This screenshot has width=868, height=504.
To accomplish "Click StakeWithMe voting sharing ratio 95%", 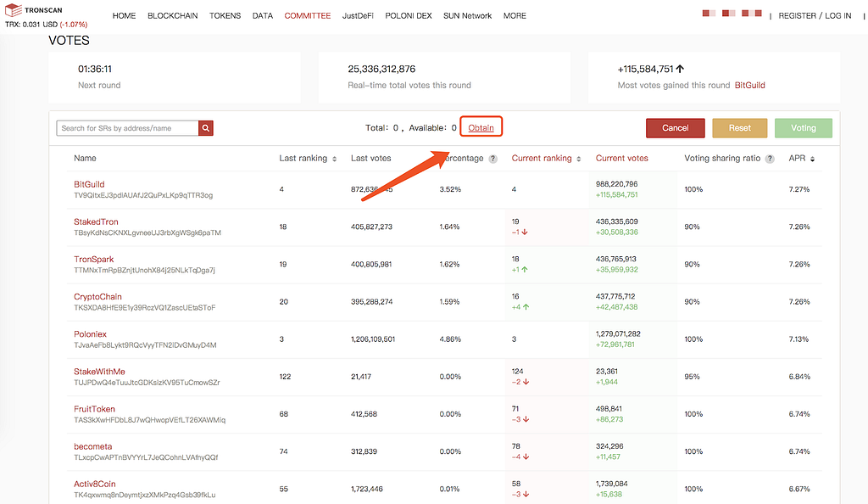I will [x=692, y=377].
